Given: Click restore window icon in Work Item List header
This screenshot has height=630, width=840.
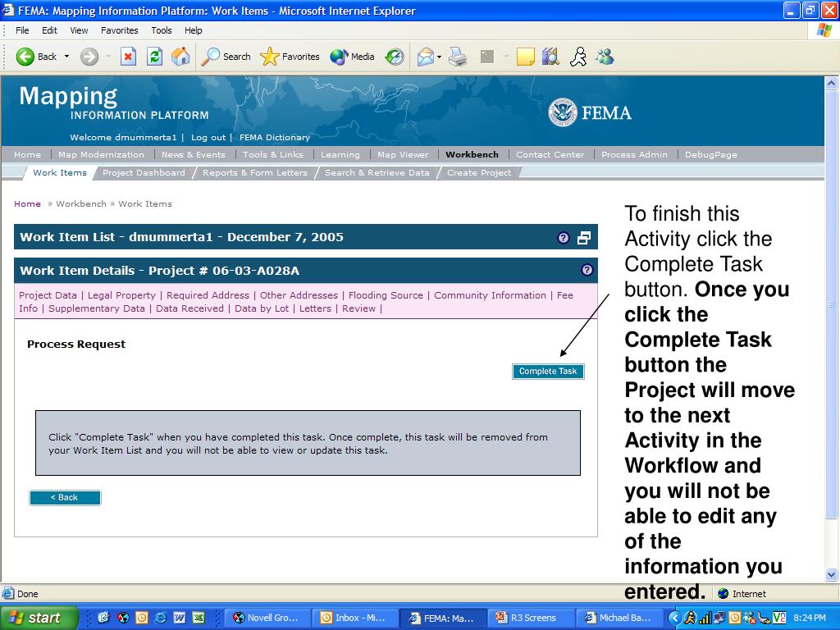Looking at the screenshot, I should click(584, 238).
